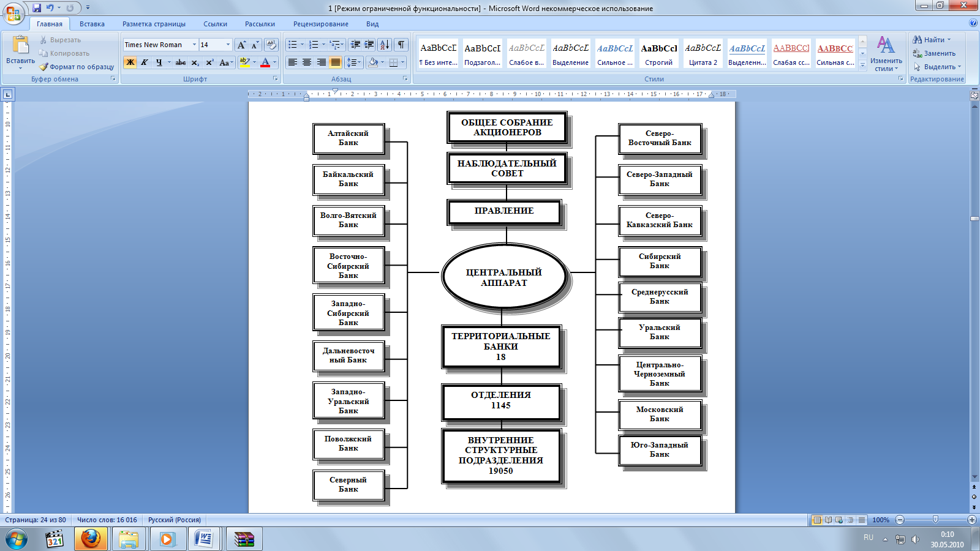Click the Sort (А-Я) icon
980x551 pixels.
pos(385,45)
